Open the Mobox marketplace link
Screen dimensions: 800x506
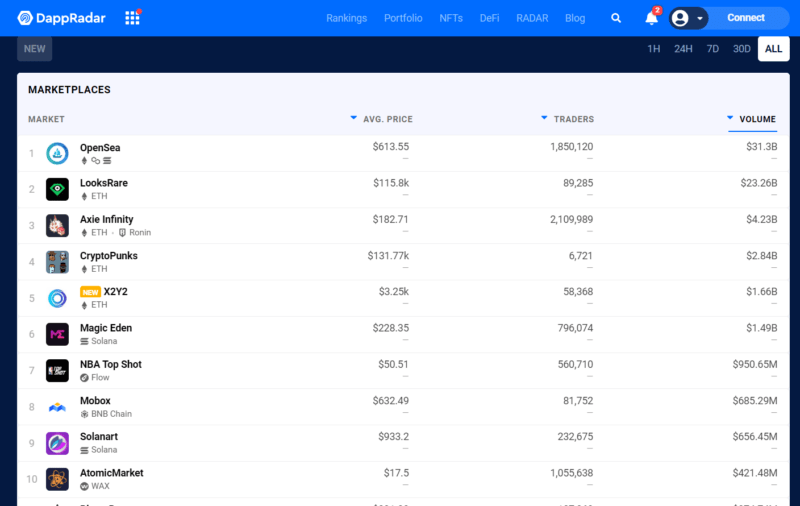[x=95, y=400]
